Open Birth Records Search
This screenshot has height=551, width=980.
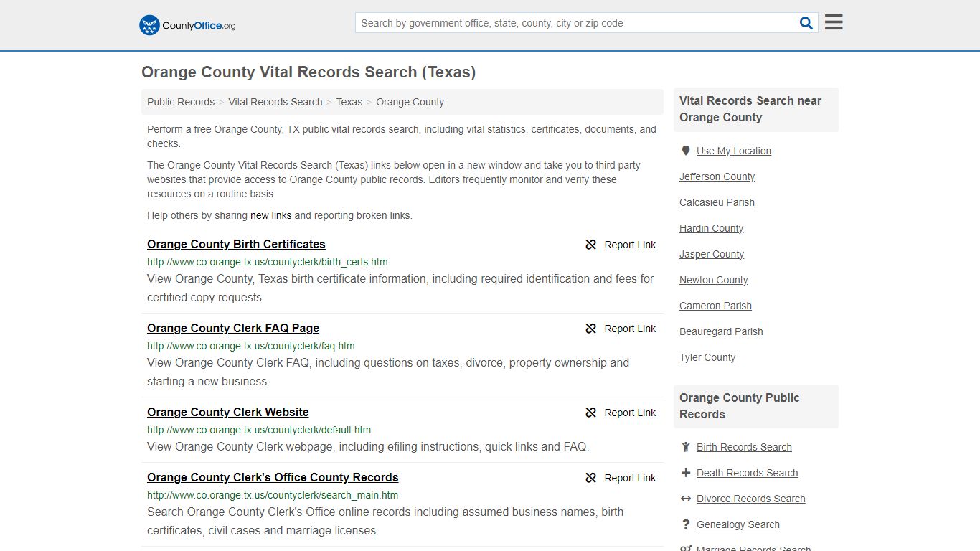coord(744,447)
